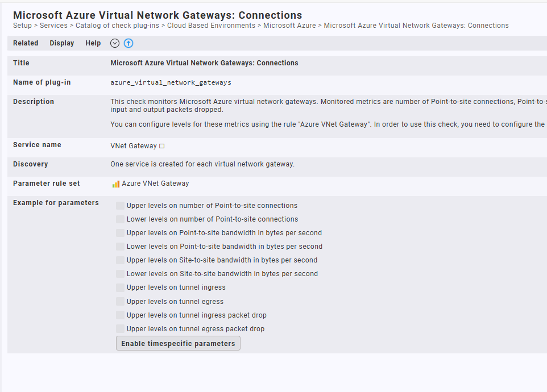Screen dimensions: 547x392
Task: Tick Upper levels on Site-to-site bandwidth
Action: pos(120,260)
